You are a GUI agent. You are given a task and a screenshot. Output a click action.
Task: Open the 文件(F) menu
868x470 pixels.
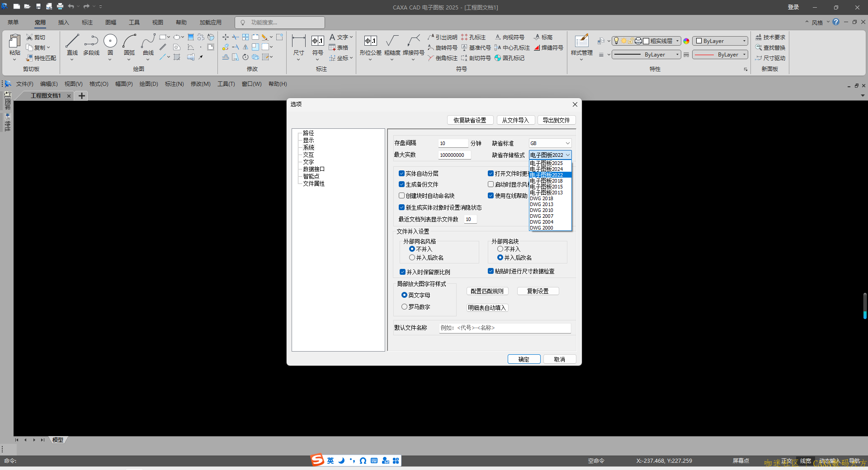[25, 84]
